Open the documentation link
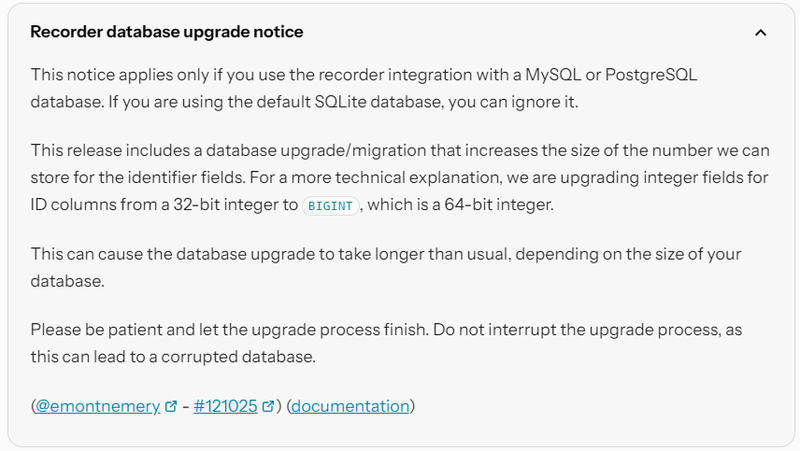Screen dimensions: 800x451 pos(350,406)
